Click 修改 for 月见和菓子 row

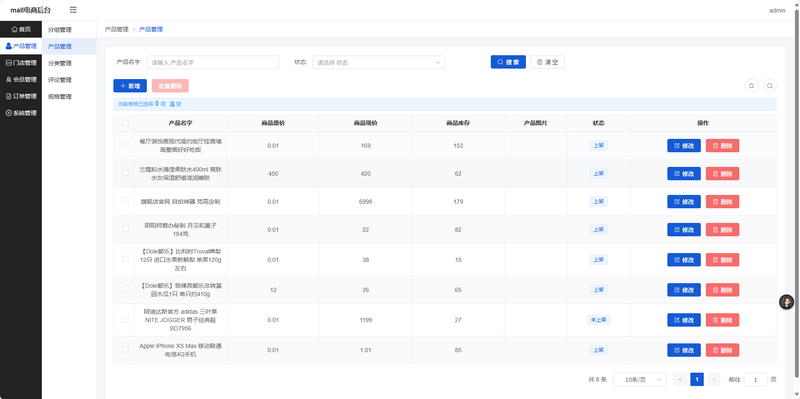click(684, 230)
